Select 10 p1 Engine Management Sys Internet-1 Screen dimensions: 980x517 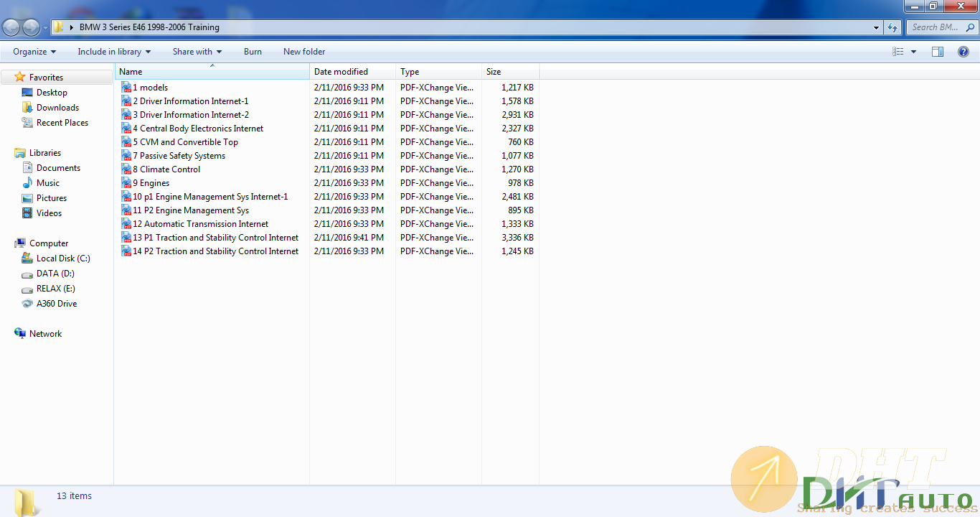[210, 197]
